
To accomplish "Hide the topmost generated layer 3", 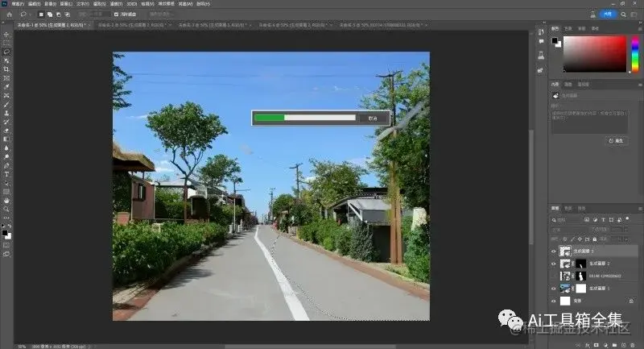I will click(x=554, y=251).
